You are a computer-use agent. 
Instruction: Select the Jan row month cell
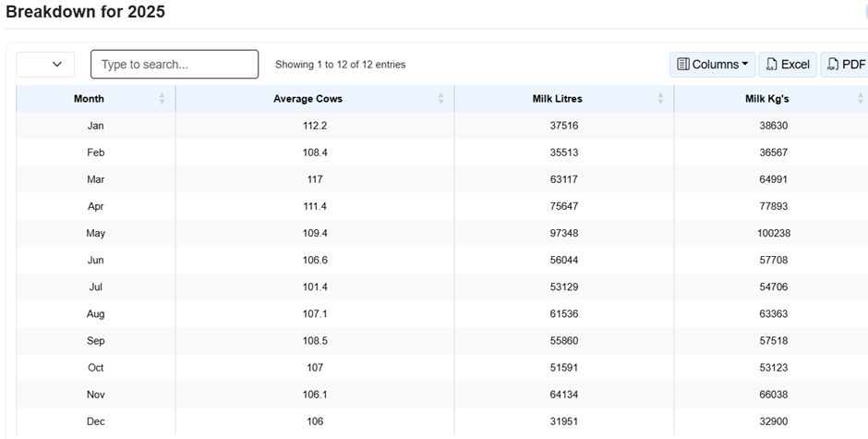coord(95,126)
